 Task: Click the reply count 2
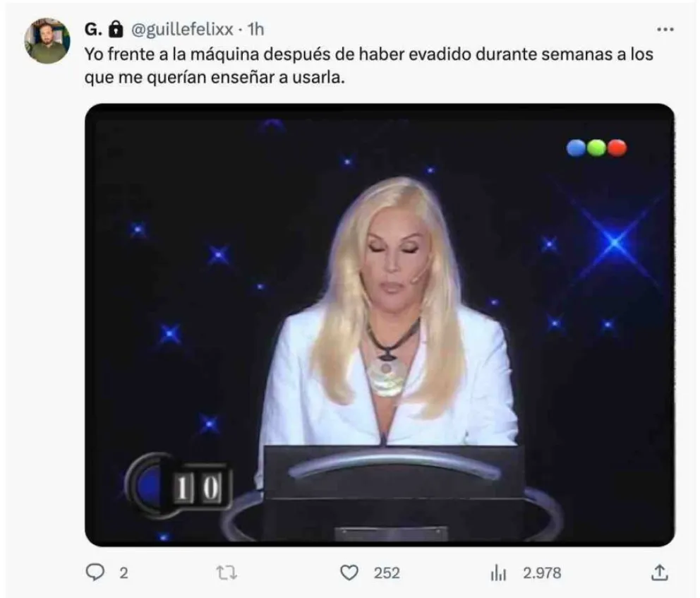point(123,573)
